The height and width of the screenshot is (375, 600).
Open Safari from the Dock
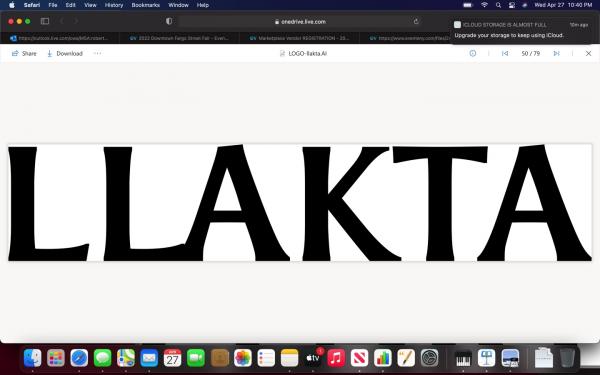click(x=79, y=359)
